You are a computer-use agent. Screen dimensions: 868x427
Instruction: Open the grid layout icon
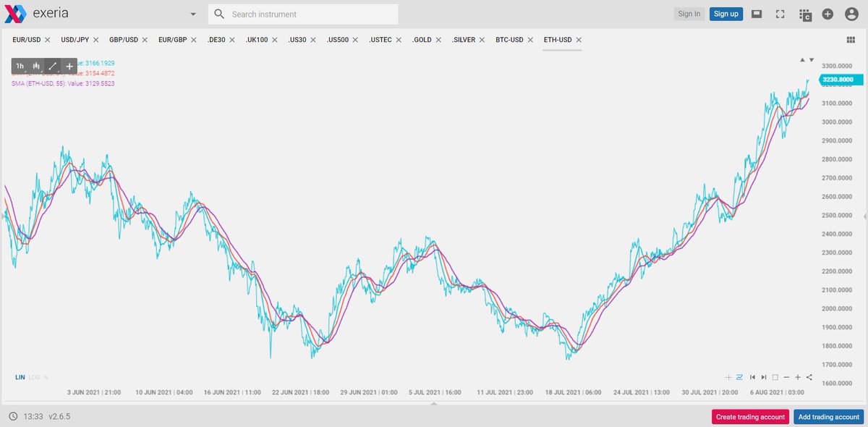[850, 40]
